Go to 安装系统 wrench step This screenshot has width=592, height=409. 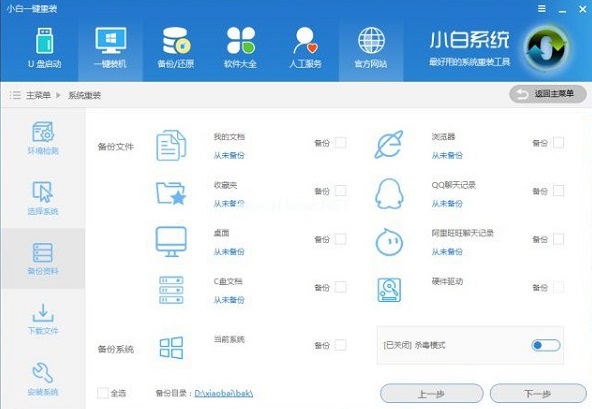pos(43,379)
